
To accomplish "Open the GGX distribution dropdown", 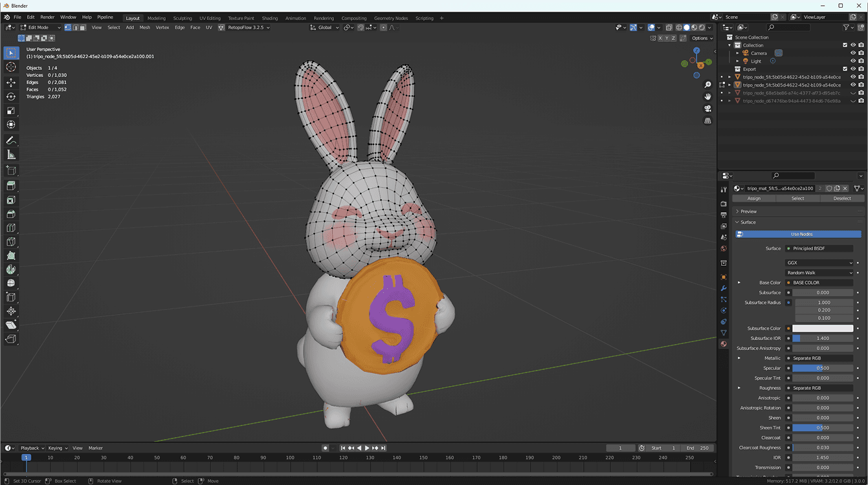I will point(819,263).
